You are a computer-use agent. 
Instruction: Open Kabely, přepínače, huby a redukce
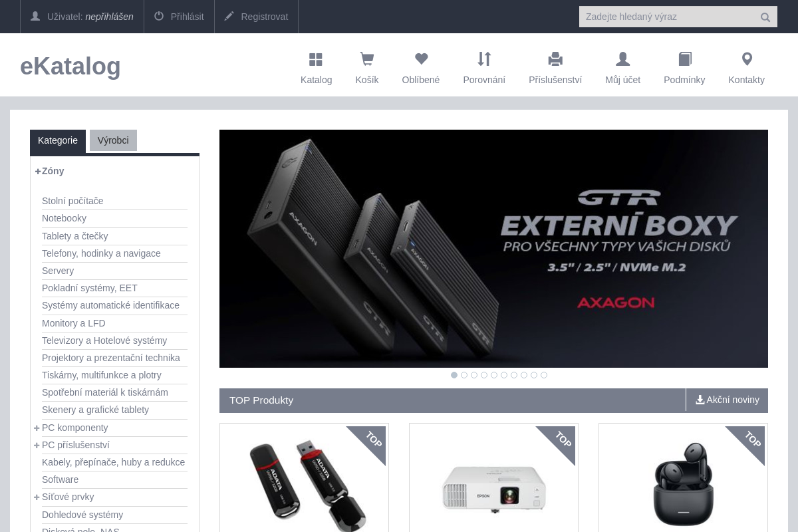tap(113, 462)
